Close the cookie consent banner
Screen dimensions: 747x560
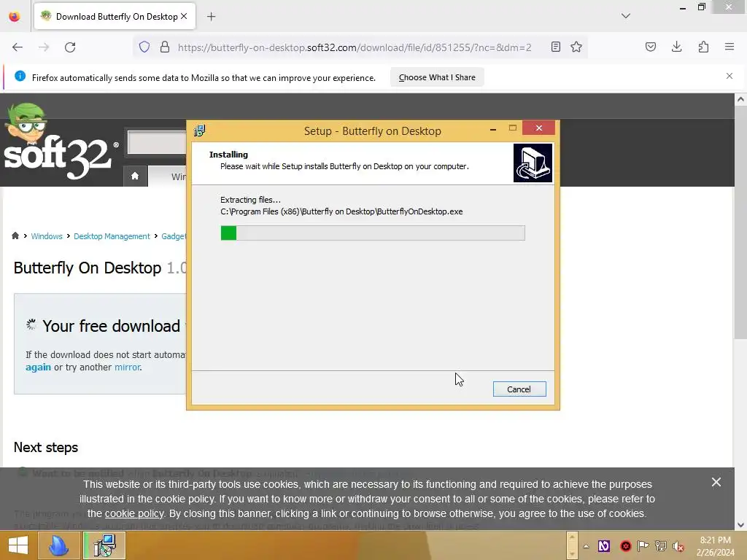click(716, 483)
